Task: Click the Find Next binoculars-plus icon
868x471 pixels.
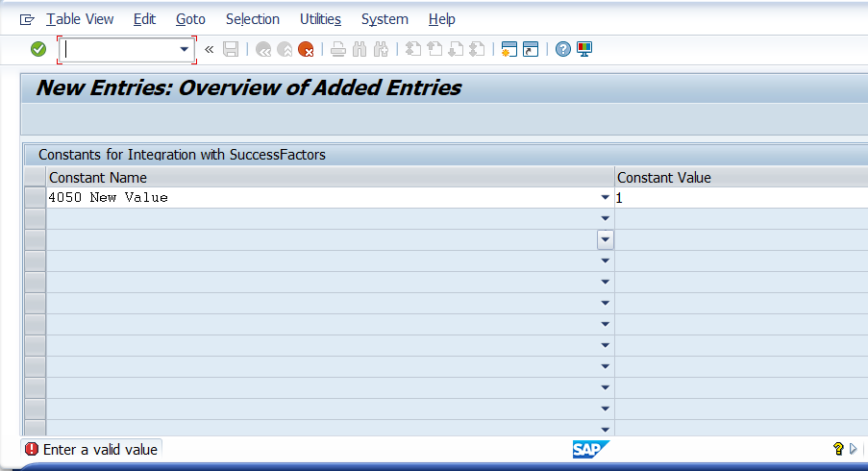Action: tap(381, 49)
